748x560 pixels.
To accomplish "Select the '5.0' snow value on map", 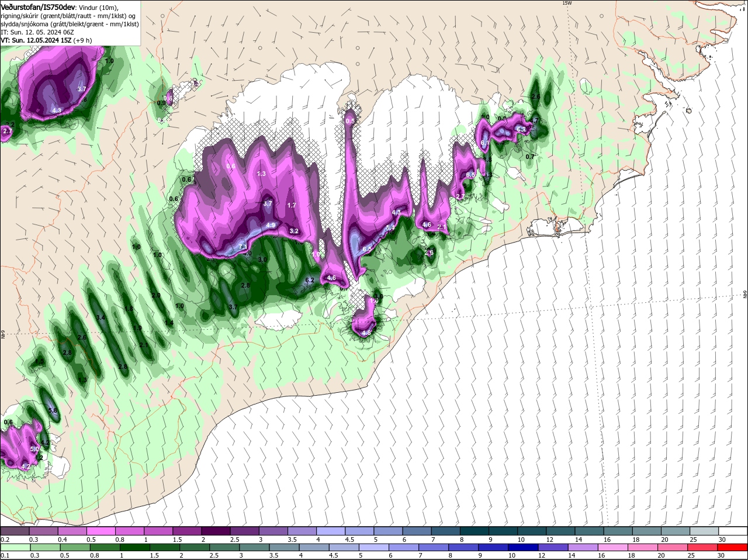I will point(34,449).
